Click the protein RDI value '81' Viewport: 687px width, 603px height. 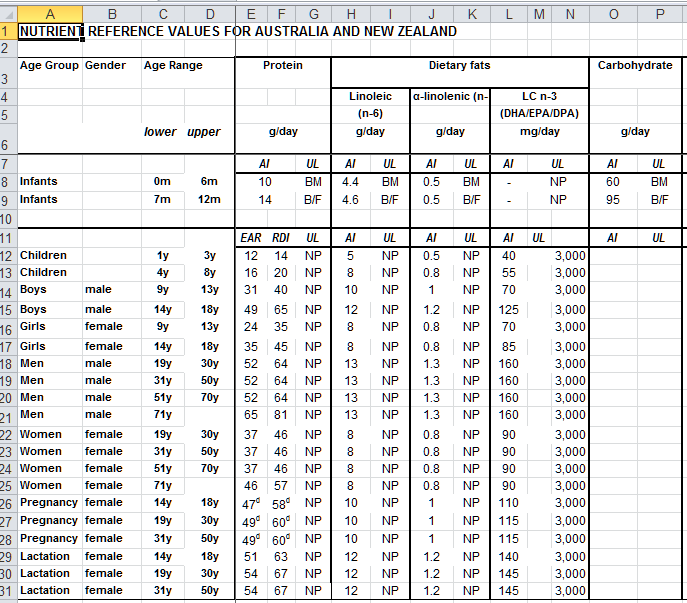[281, 415]
